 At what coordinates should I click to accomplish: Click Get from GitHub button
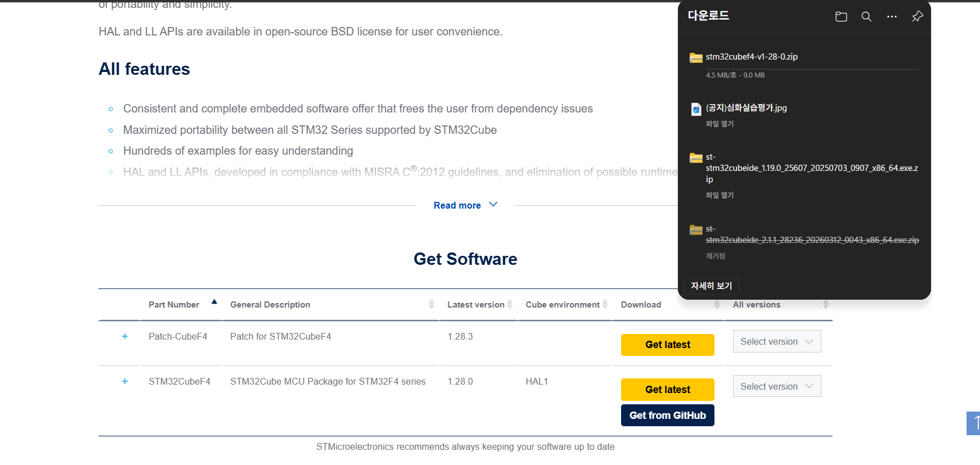coord(668,416)
